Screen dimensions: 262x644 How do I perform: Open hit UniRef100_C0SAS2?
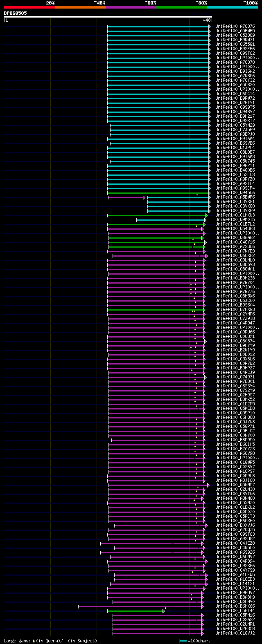pyautogui.click(x=235, y=620)
